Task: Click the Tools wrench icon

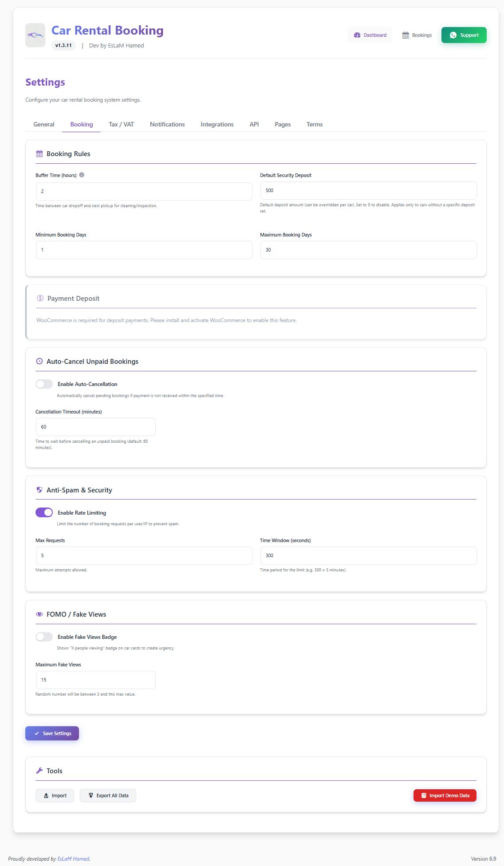Action: coord(39,771)
